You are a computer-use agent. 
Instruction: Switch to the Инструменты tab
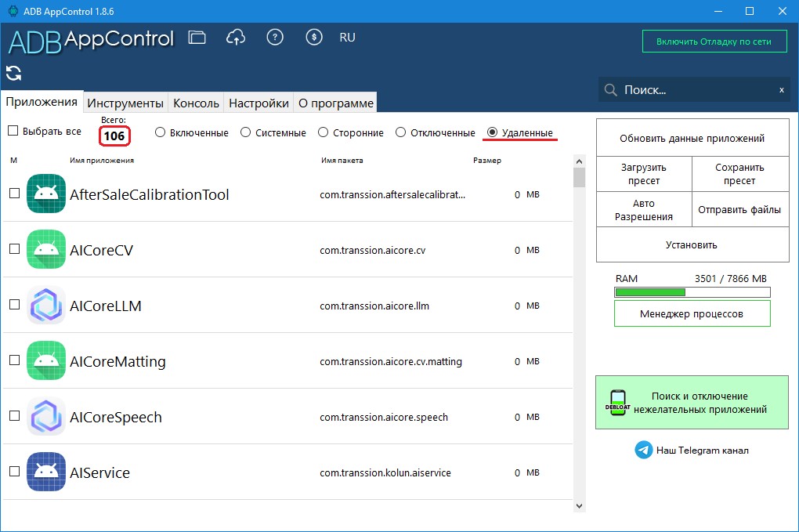coord(125,103)
